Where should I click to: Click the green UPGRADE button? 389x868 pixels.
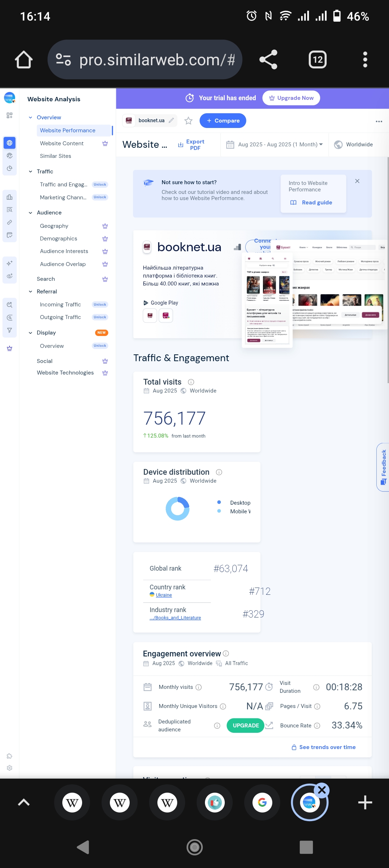click(246, 725)
